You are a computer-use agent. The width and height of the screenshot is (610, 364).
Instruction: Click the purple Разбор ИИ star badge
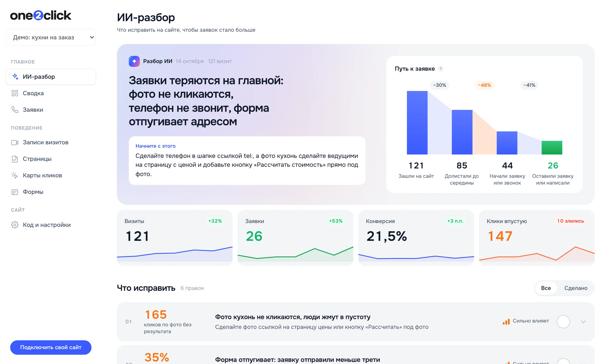[134, 61]
